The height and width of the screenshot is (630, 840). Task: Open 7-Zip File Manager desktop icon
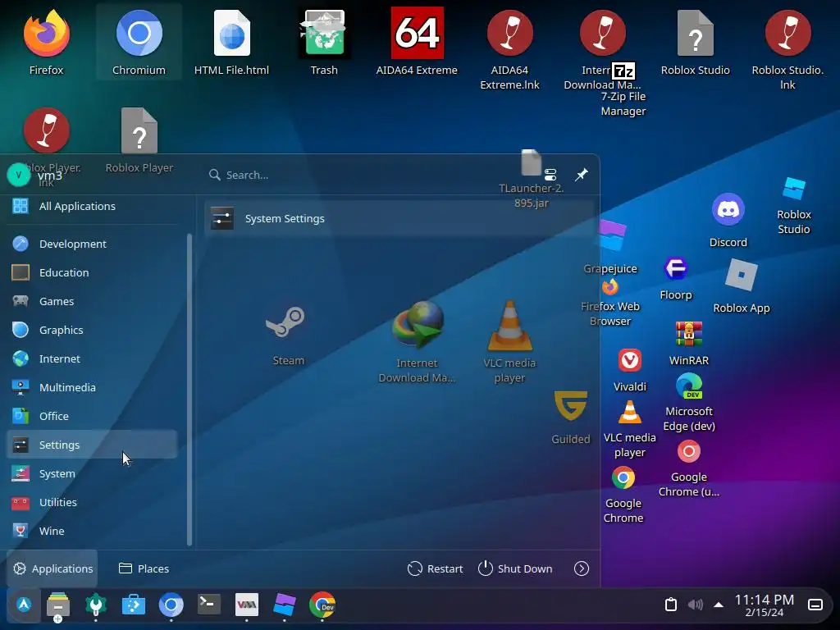tap(623, 71)
